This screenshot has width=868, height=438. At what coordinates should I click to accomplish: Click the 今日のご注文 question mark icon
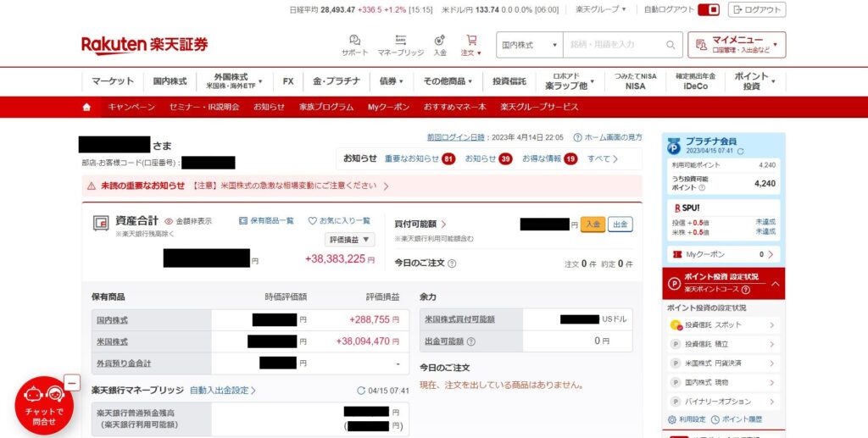click(x=452, y=263)
